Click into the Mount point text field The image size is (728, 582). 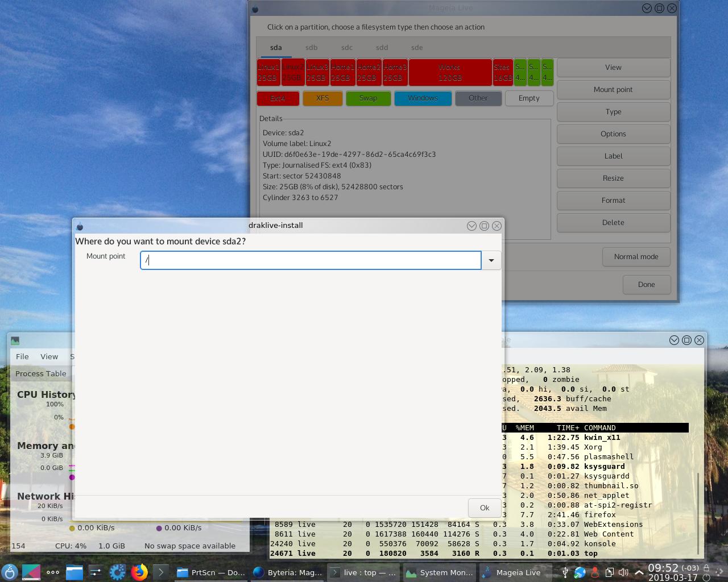pyautogui.click(x=311, y=260)
